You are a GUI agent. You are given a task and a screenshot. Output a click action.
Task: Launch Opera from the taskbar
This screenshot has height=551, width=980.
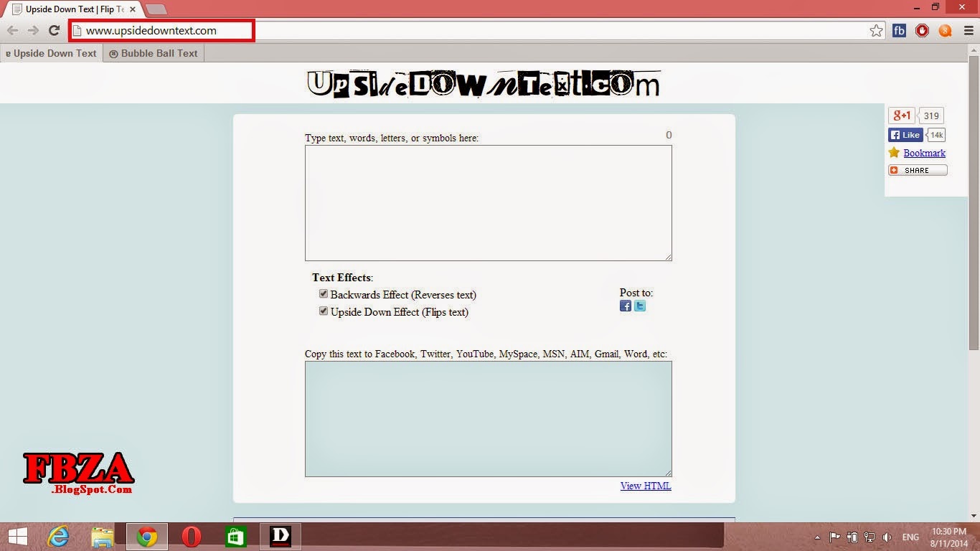[192, 537]
